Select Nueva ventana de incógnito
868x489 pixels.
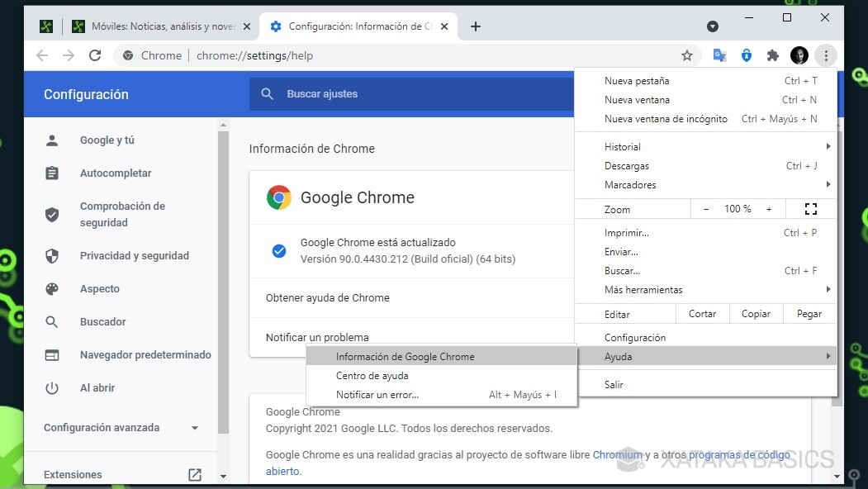pos(666,118)
